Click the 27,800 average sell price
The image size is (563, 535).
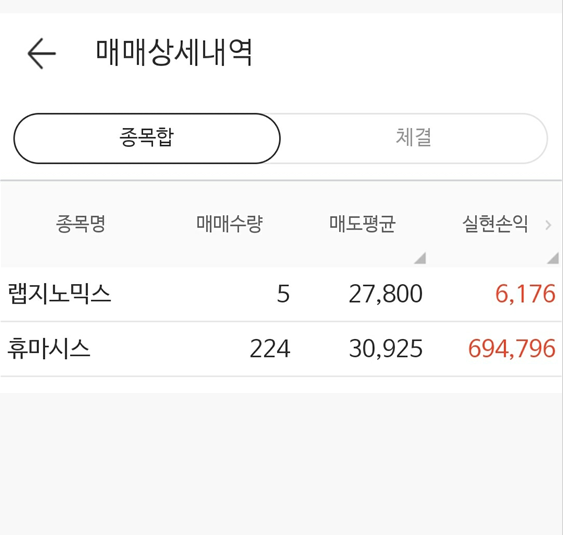[x=386, y=294]
